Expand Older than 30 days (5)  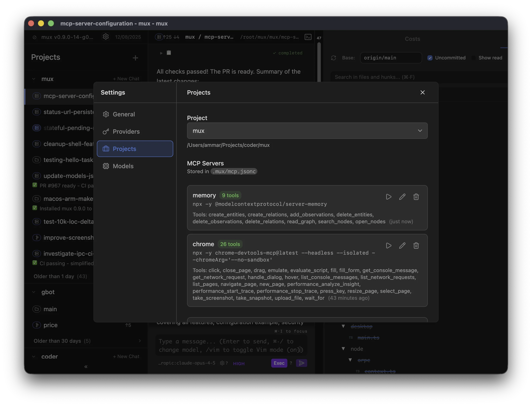(86, 341)
